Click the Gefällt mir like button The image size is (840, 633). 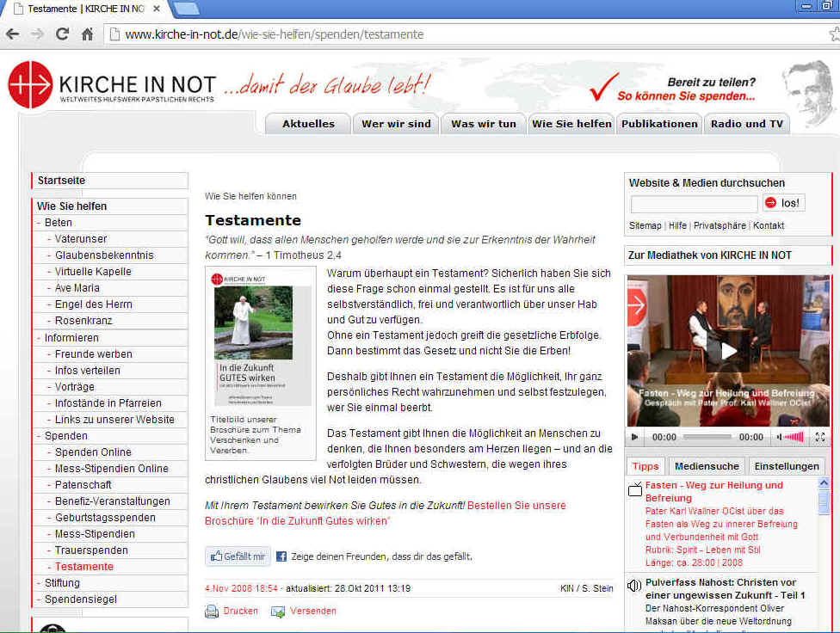(x=238, y=556)
